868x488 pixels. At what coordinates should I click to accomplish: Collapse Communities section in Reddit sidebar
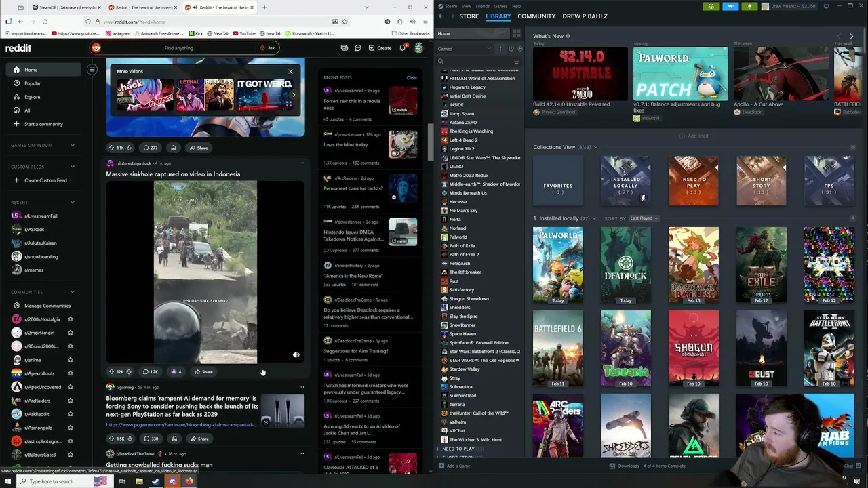tap(73, 292)
